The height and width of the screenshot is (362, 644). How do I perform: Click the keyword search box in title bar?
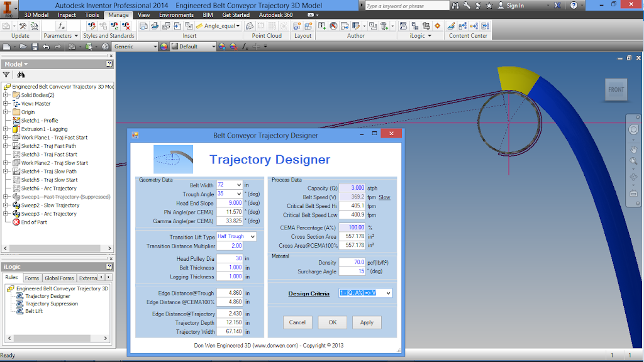point(407,6)
